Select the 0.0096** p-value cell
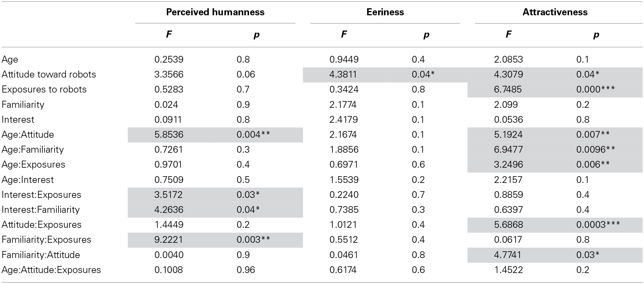The image size is (644, 284). pyautogui.click(x=596, y=150)
